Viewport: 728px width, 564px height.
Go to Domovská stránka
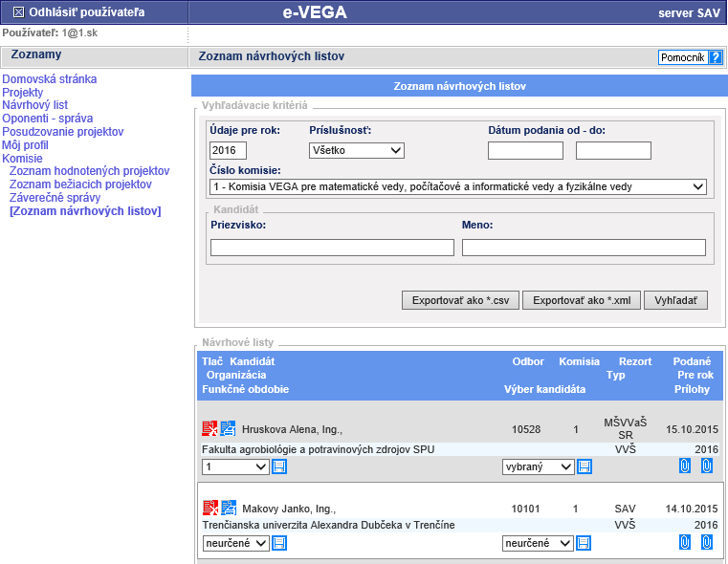pos(49,78)
